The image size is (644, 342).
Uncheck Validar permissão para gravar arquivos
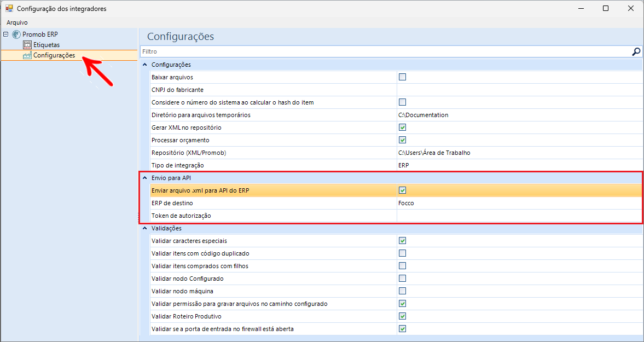click(x=403, y=304)
